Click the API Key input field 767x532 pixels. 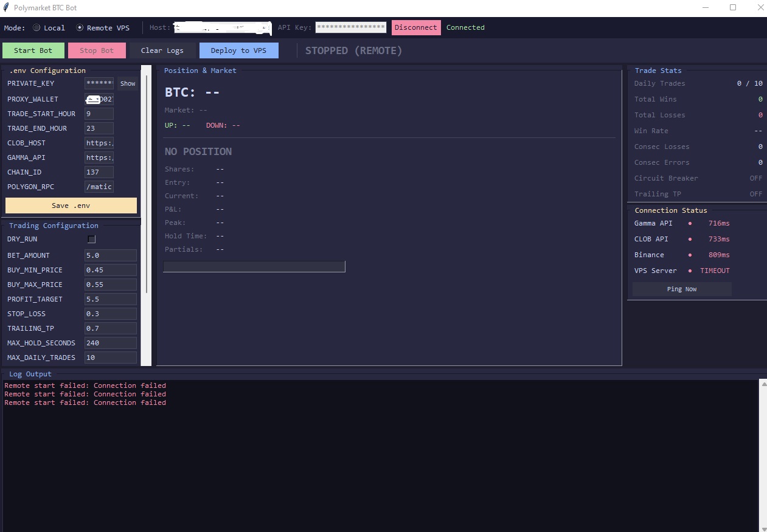(x=351, y=28)
